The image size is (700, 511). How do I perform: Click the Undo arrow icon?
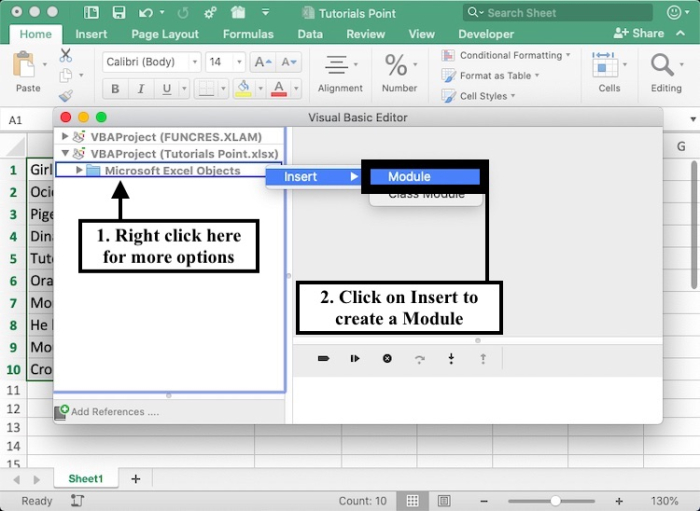[146, 13]
